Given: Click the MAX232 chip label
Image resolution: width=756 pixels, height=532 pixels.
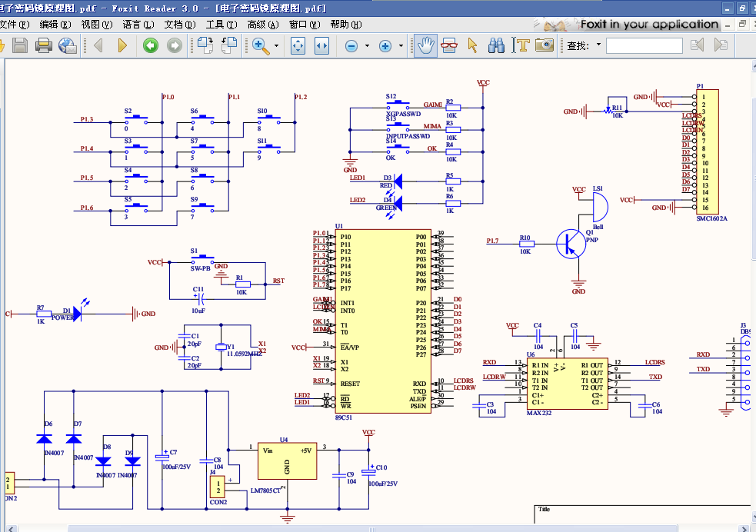Looking at the screenshot, I should (539, 413).
